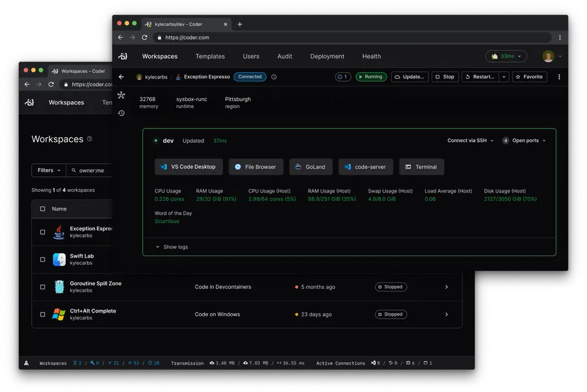
Task: Check the Swift Lab row checkbox
Action: (42, 260)
